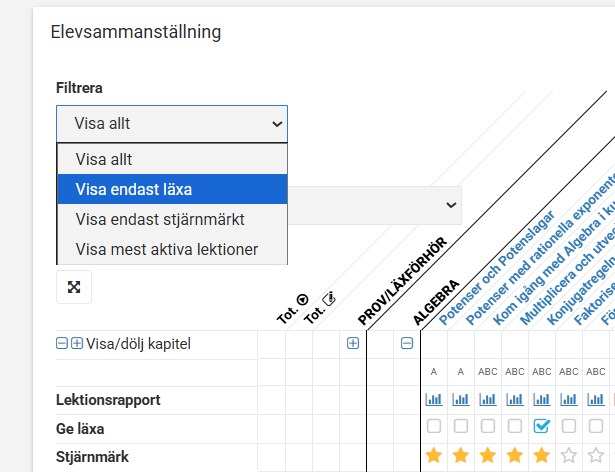Collapse the ALGEBRA chapter minus icon

click(407, 343)
